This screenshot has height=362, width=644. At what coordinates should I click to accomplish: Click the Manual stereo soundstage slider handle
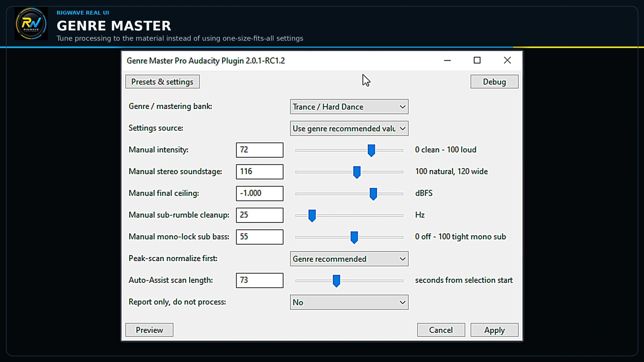[357, 172]
